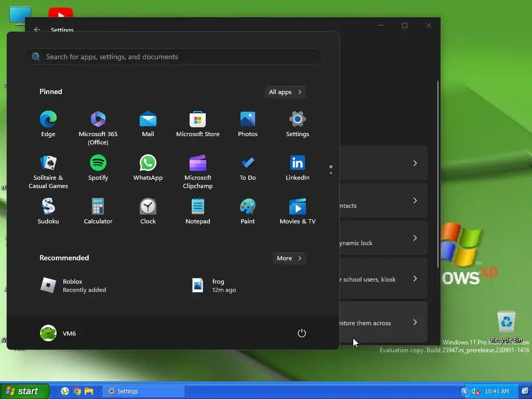
Task: Click the power button in Start menu
Action: point(302,333)
